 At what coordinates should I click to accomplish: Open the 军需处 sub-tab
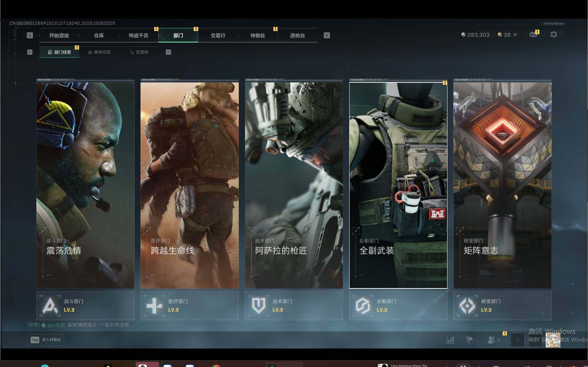[x=139, y=52]
